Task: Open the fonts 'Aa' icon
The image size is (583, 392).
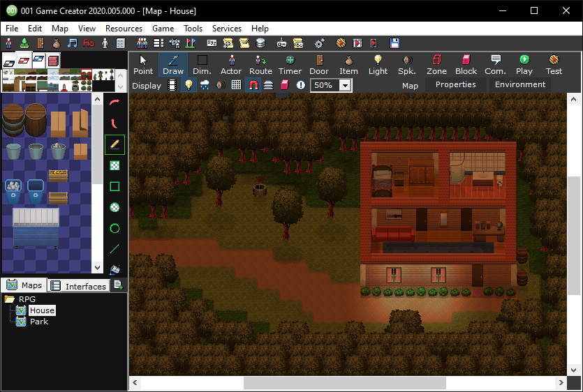Action: [x=89, y=43]
